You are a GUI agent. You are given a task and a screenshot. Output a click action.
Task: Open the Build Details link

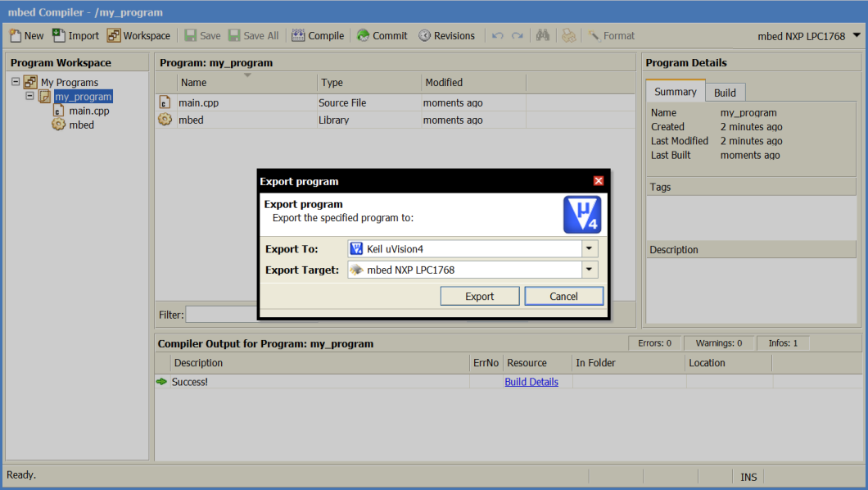click(531, 382)
